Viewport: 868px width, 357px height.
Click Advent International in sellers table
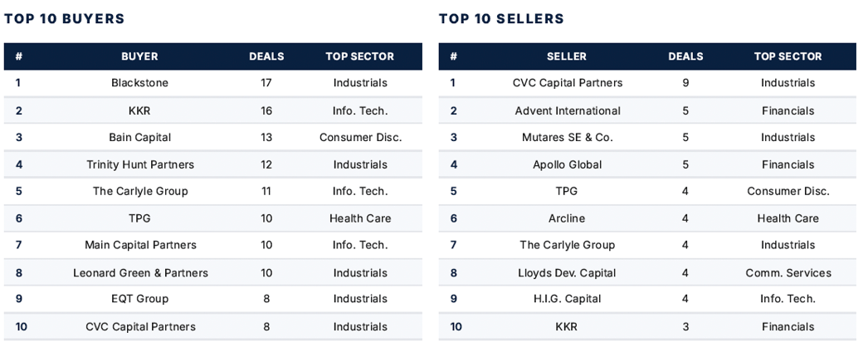(568, 111)
